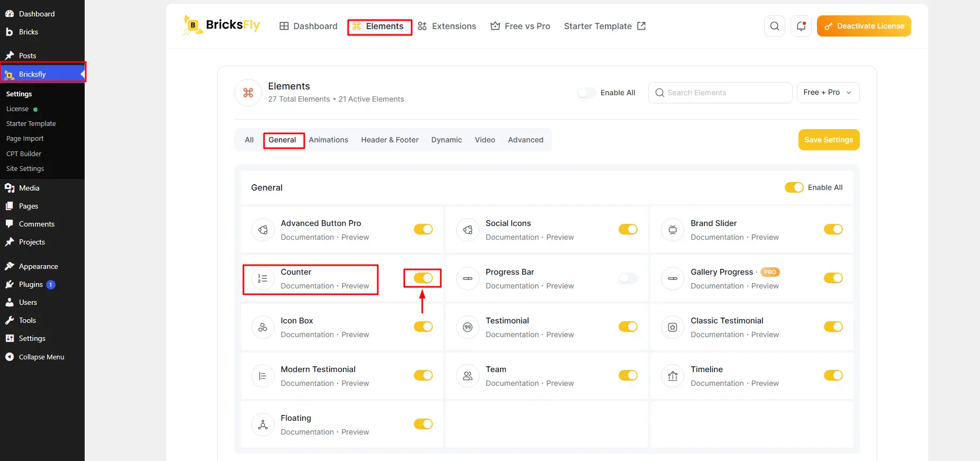Click the Advanced Button Pro element icon
The image size is (980, 461).
click(263, 230)
